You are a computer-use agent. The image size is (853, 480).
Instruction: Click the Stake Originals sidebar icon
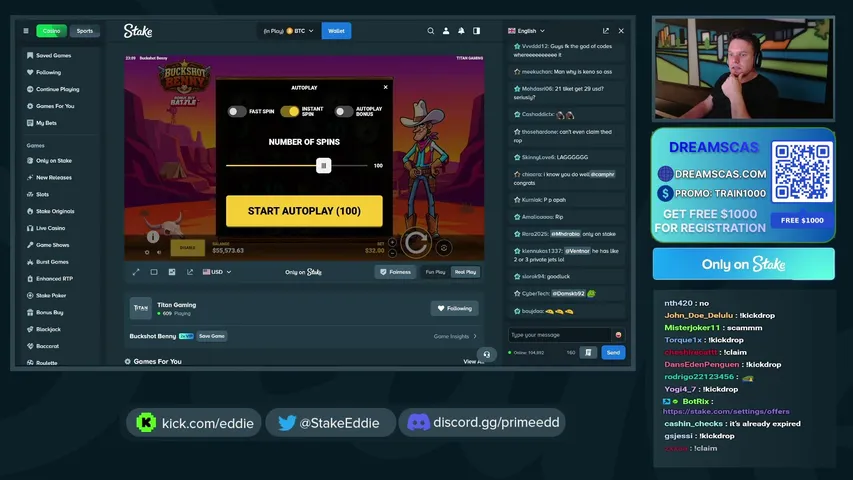(x=30, y=211)
